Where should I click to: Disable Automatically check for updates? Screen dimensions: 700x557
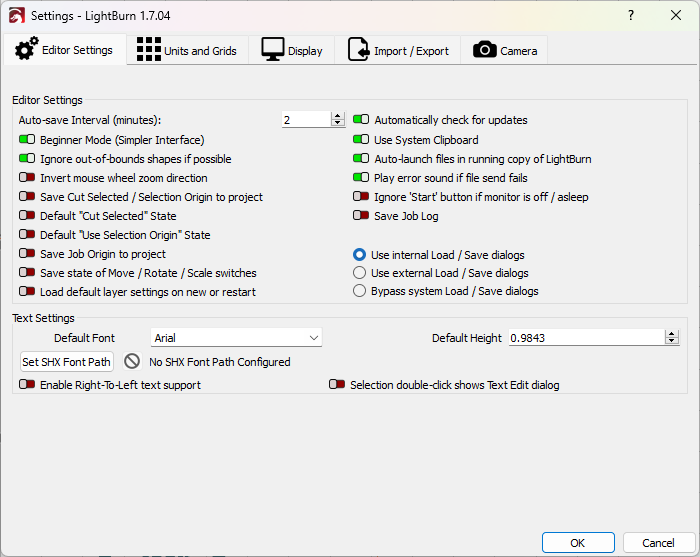(x=361, y=120)
